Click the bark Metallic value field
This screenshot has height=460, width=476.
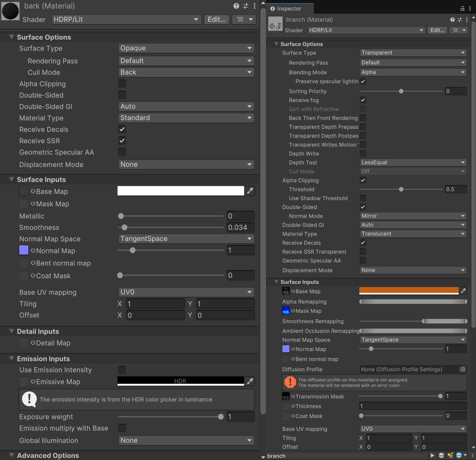pos(240,216)
